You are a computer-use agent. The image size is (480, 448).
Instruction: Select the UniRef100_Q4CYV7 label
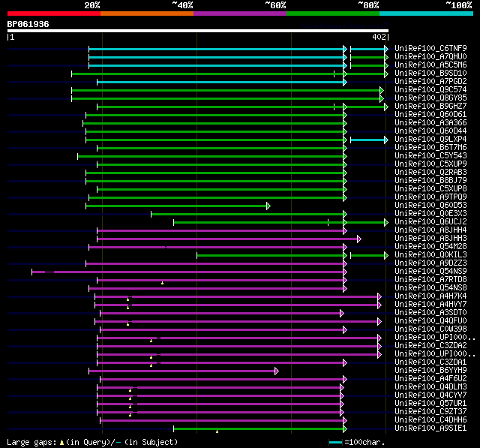(430, 395)
